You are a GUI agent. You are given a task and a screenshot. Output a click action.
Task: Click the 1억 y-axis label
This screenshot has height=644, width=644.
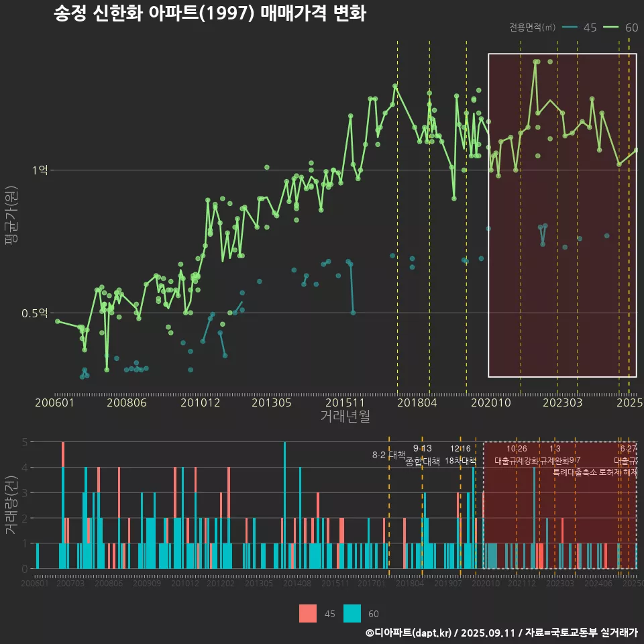pos(40,170)
